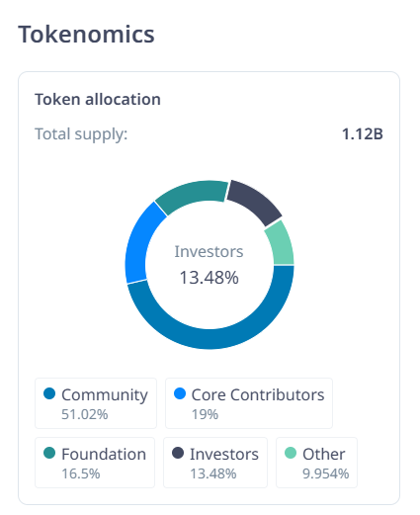Click the mint green Other donut segment
This screenshot has width=420, height=515.
click(282, 244)
